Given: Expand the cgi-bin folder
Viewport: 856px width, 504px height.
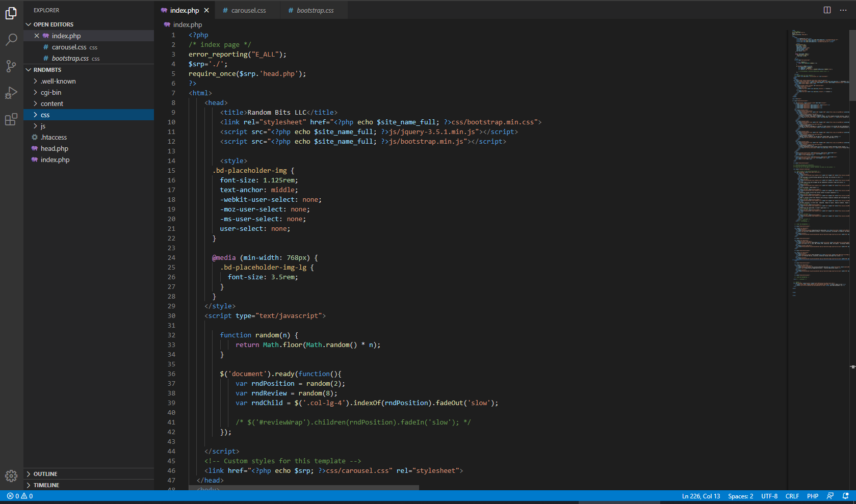Looking at the screenshot, I should [x=89, y=92].
